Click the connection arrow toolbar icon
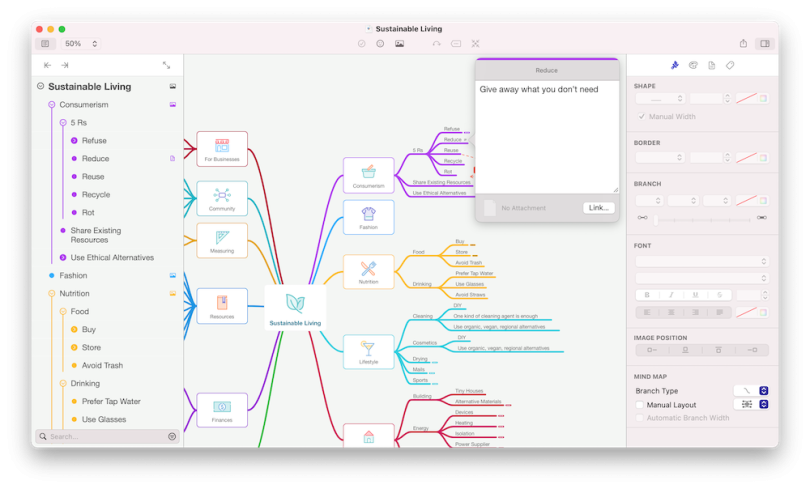The image size is (810, 489). [437, 44]
